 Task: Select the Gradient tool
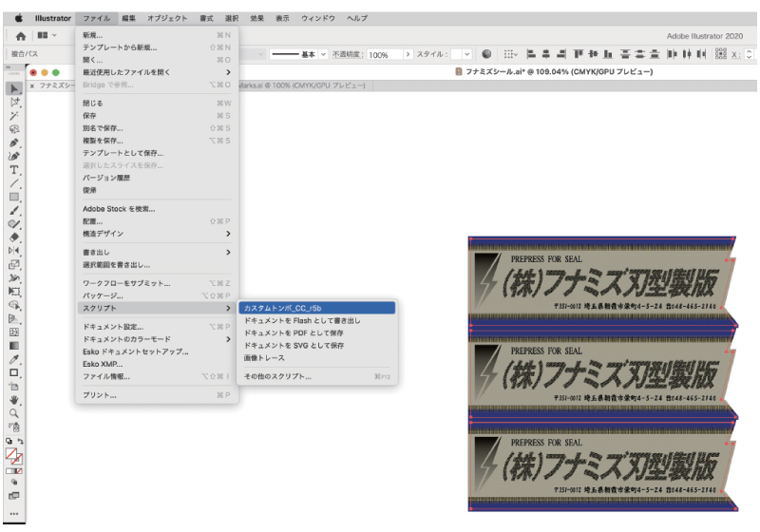[x=14, y=346]
